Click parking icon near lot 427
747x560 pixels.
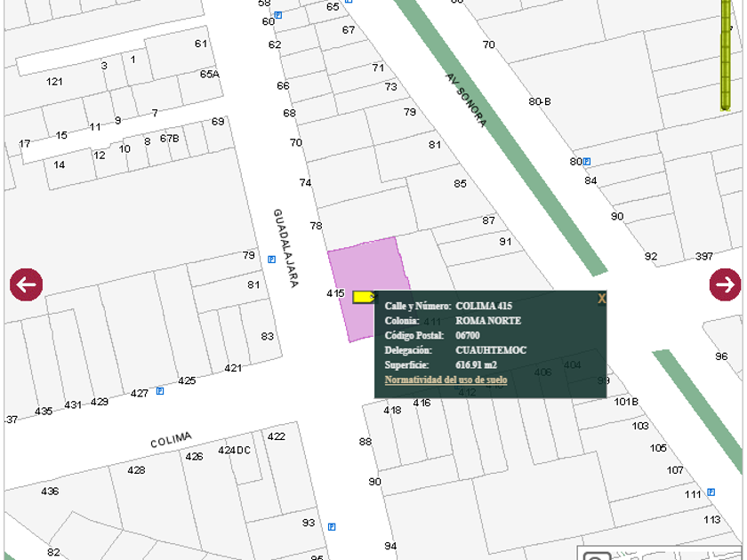click(160, 391)
